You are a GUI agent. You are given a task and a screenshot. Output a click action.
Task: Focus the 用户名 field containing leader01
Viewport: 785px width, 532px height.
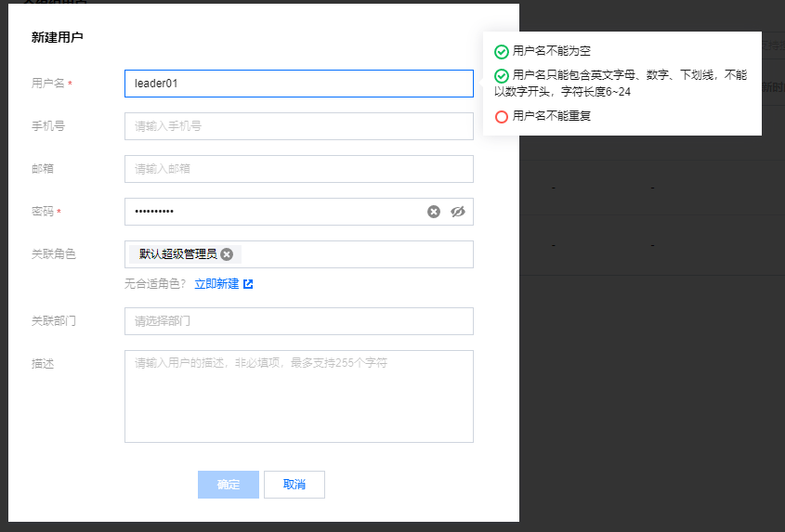click(299, 84)
